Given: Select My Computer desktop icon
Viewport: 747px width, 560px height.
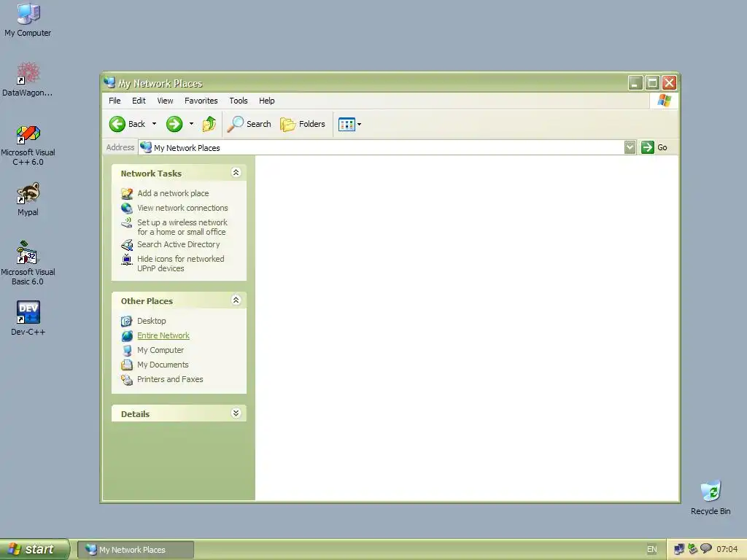Looking at the screenshot, I should pyautogui.click(x=28, y=20).
